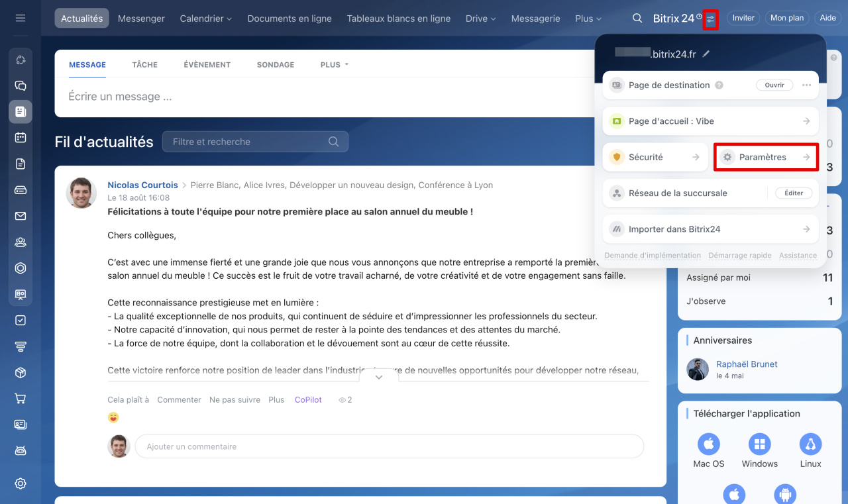
Task: Click the pencil icon to edit portal address
Action: (x=706, y=54)
